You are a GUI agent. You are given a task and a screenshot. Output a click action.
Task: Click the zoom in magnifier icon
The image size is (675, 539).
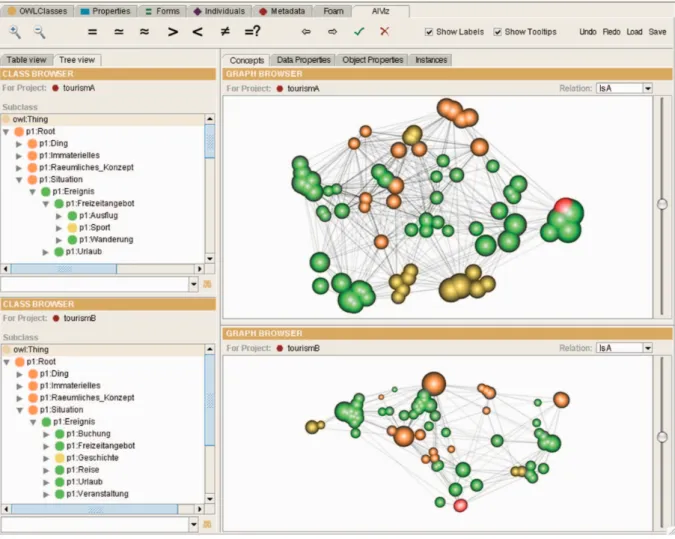pyautogui.click(x=15, y=32)
